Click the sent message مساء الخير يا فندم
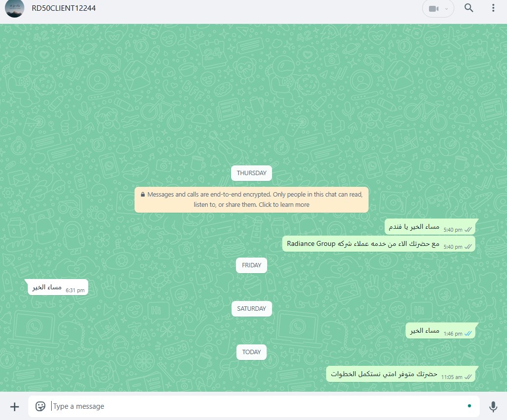The width and height of the screenshot is (507, 420). [430, 227]
